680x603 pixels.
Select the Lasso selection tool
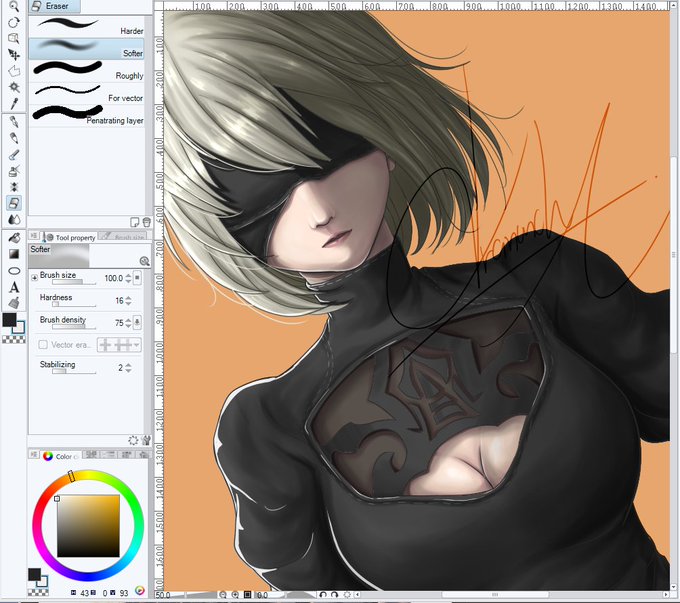pos(14,71)
